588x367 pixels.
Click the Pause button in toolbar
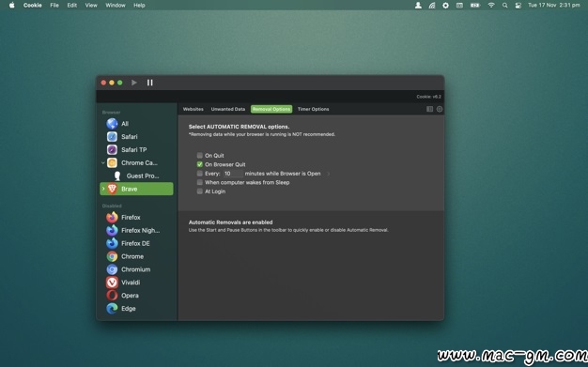click(149, 83)
